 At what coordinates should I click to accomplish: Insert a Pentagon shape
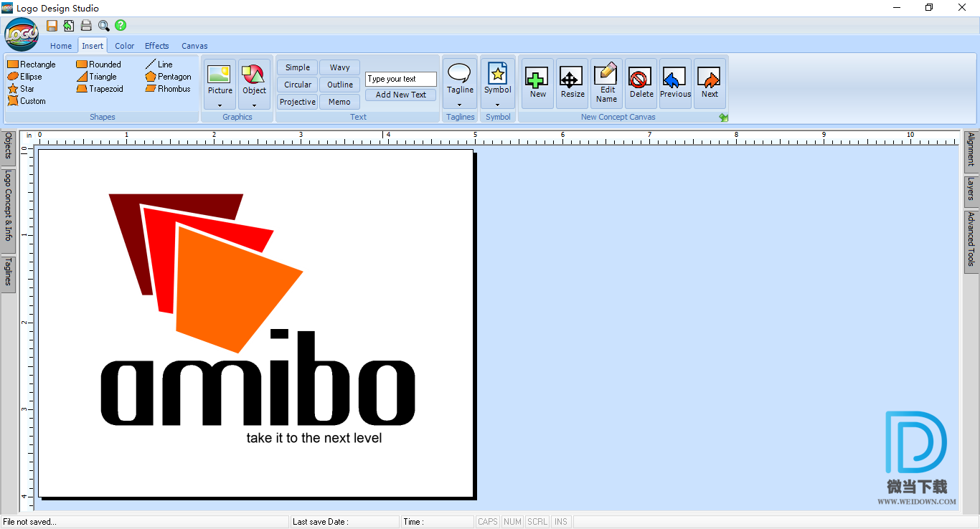(x=168, y=77)
